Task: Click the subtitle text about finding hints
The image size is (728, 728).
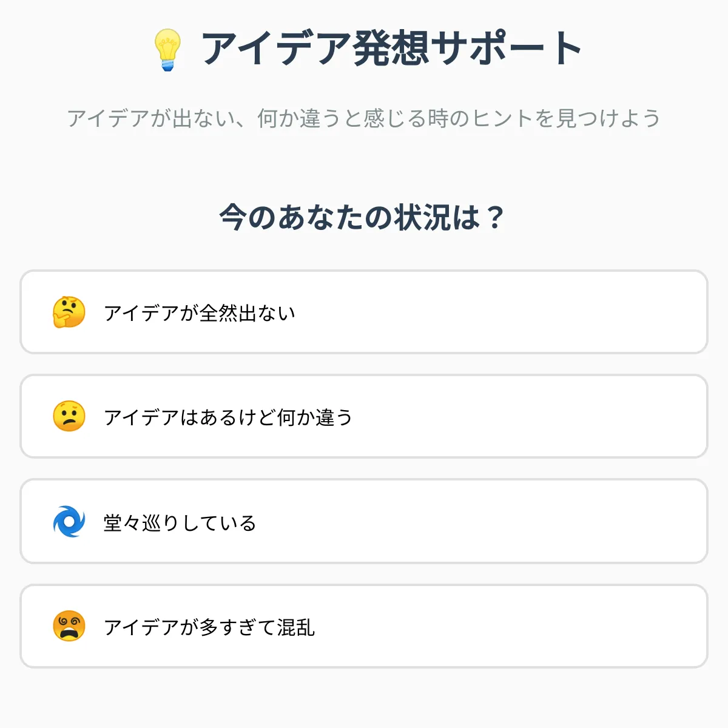Action: coord(363,118)
